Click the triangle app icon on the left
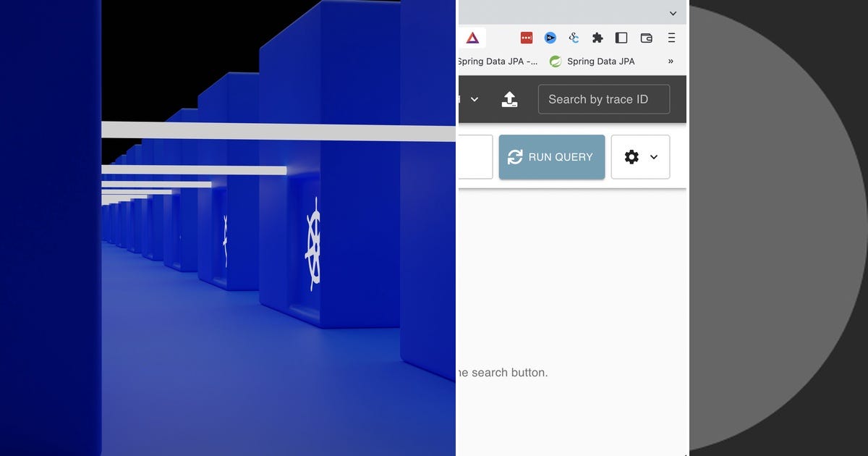 click(x=472, y=37)
